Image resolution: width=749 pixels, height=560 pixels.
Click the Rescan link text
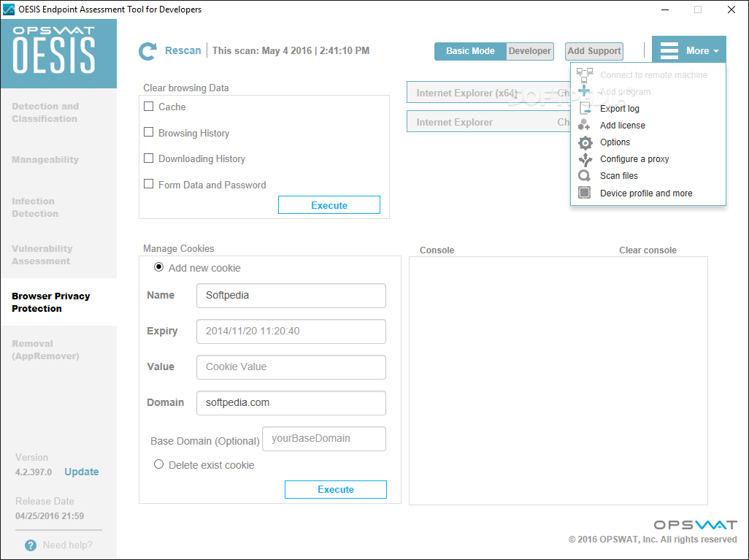183,50
